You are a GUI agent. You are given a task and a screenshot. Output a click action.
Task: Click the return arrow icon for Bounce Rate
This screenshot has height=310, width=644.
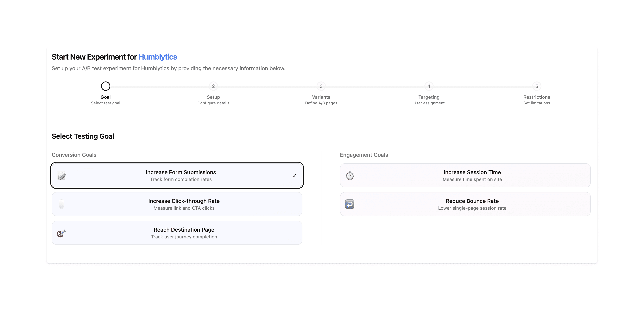click(350, 204)
